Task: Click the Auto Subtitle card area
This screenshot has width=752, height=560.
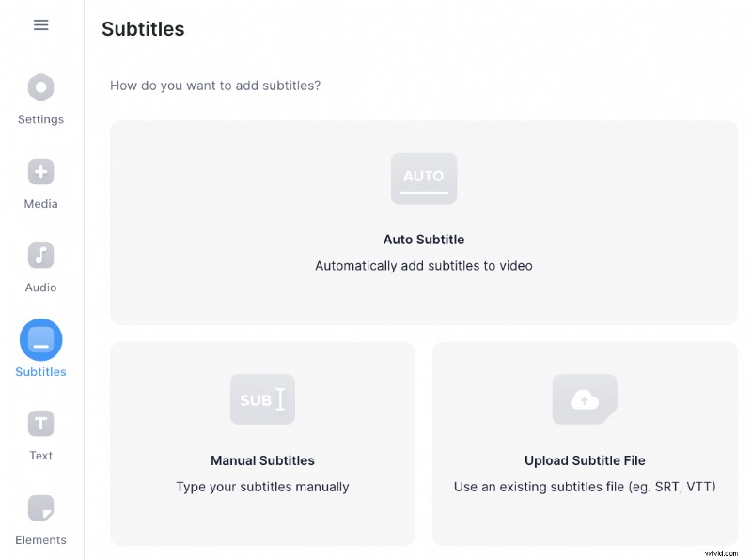Action: click(x=424, y=223)
